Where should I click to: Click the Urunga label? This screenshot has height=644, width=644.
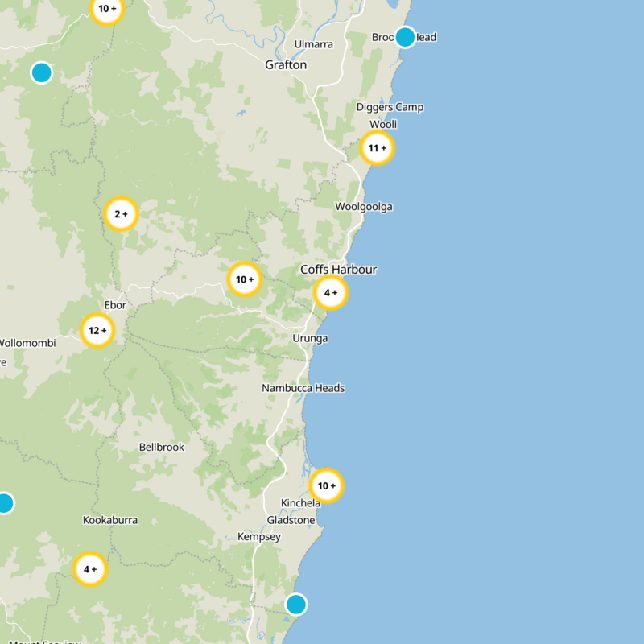coord(310,339)
